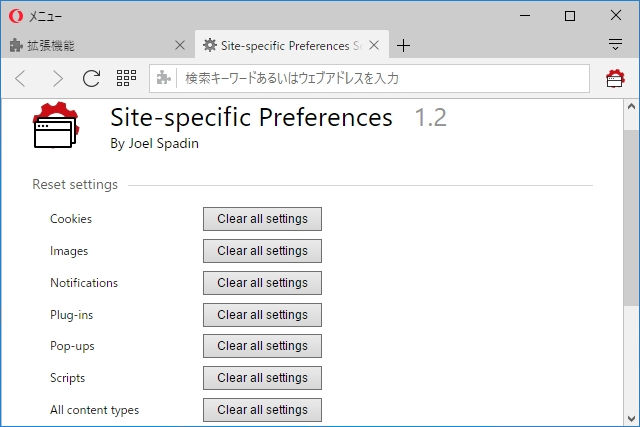
Task: Close the Opera window
Action: pos(616,16)
